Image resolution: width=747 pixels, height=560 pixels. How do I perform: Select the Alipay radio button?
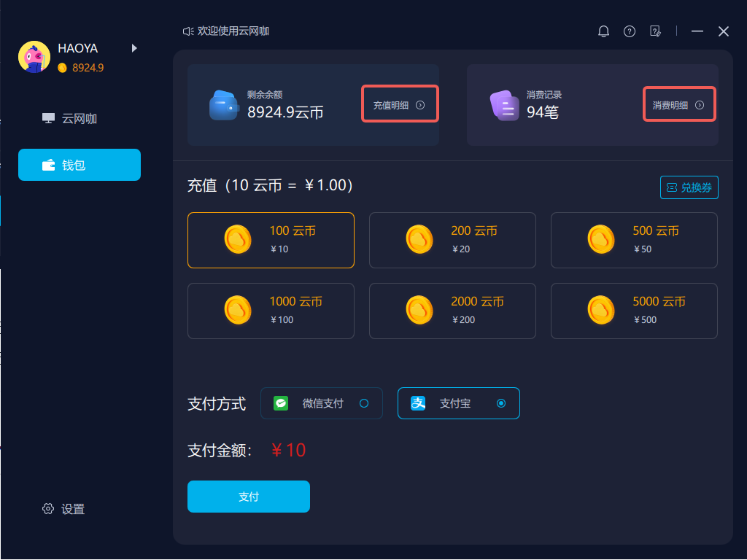tap(501, 403)
